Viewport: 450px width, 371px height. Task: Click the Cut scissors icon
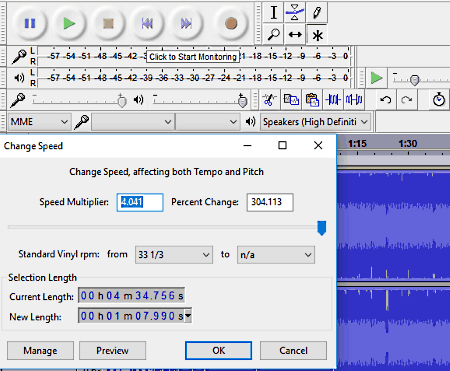(x=269, y=99)
